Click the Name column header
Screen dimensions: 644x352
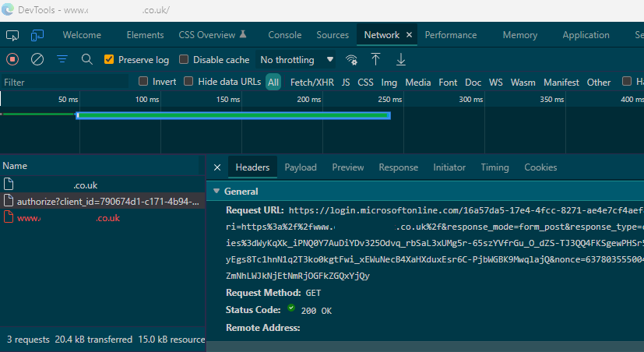[x=100, y=166]
